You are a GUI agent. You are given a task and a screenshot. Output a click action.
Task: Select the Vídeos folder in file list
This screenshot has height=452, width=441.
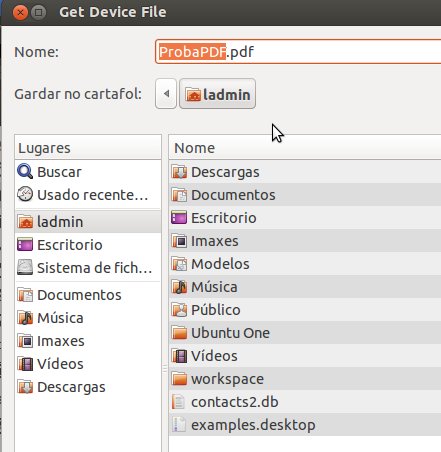[x=305, y=356]
